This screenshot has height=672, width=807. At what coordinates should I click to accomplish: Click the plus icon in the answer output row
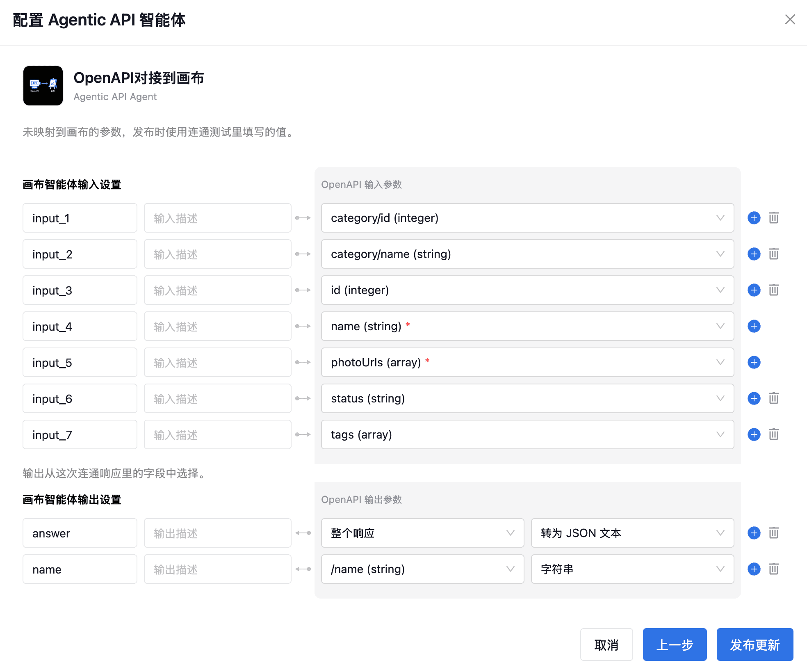click(x=754, y=533)
